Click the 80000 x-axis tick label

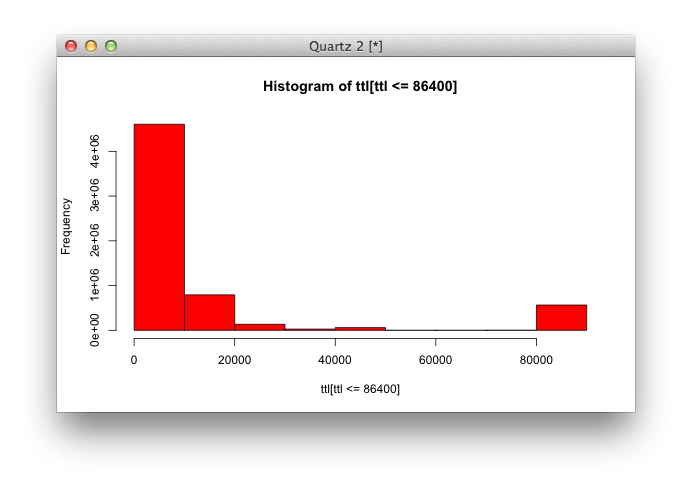click(536, 360)
